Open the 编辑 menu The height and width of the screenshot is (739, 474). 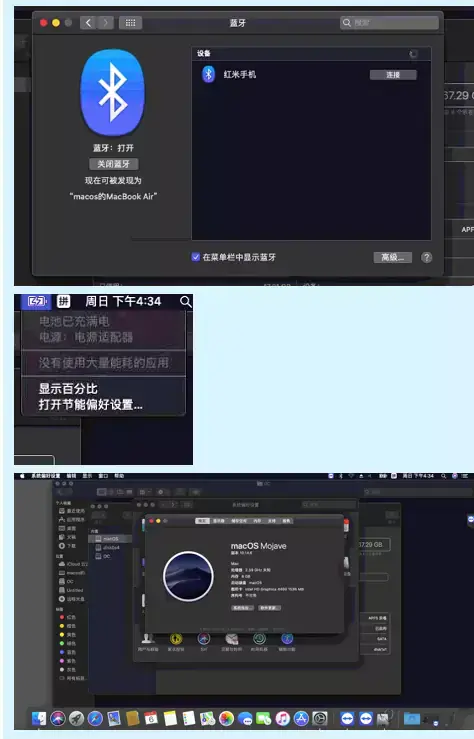point(72,476)
